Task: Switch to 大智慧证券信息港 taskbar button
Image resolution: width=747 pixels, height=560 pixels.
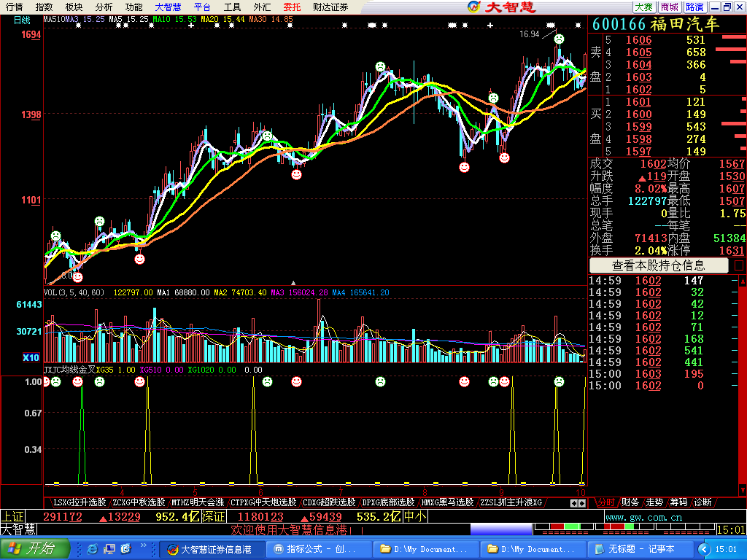Action: click(211, 549)
